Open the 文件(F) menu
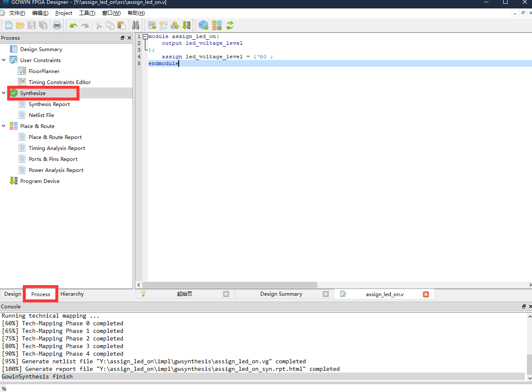Image resolution: width=532 pixels, height=392 pixels. (x=17, y=13)
